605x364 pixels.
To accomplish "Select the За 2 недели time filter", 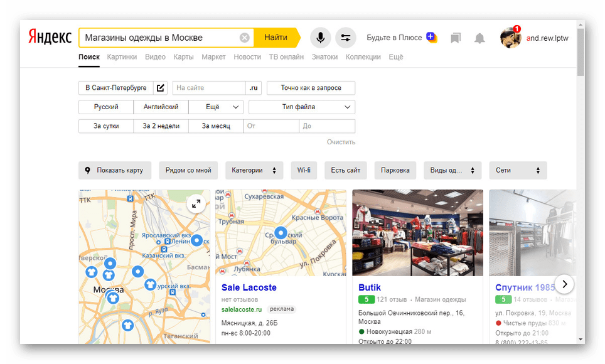I will click(161, 126).
